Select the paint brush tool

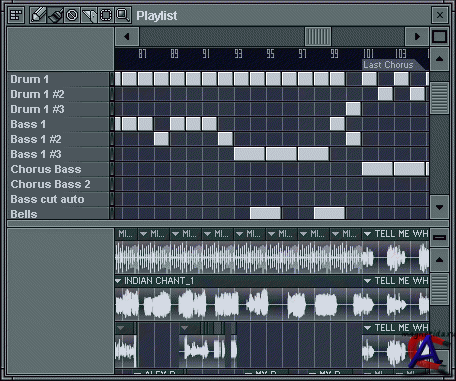(x=55, y=15)
